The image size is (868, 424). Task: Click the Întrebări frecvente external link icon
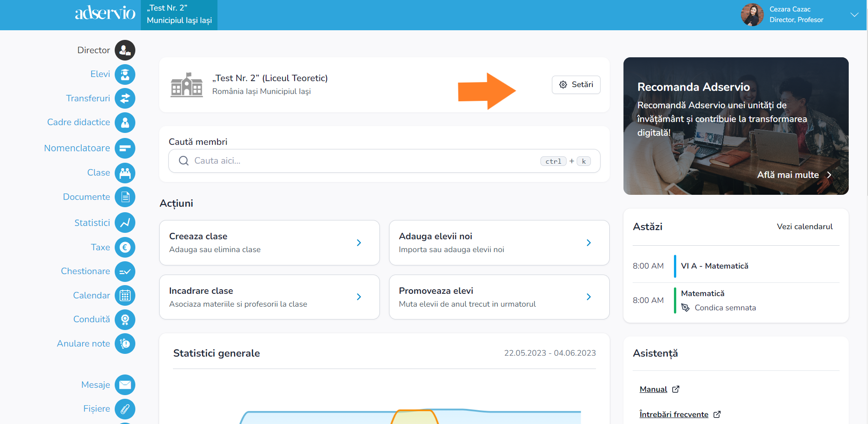coord(717,414)
